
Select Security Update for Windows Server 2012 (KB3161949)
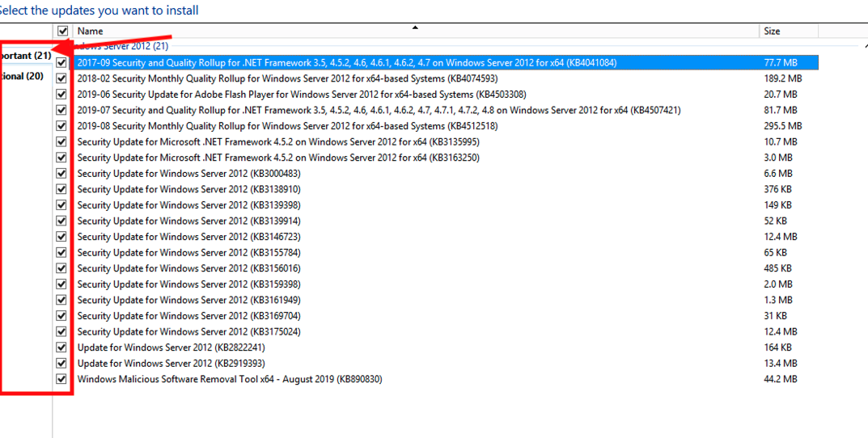pos(188,301)
